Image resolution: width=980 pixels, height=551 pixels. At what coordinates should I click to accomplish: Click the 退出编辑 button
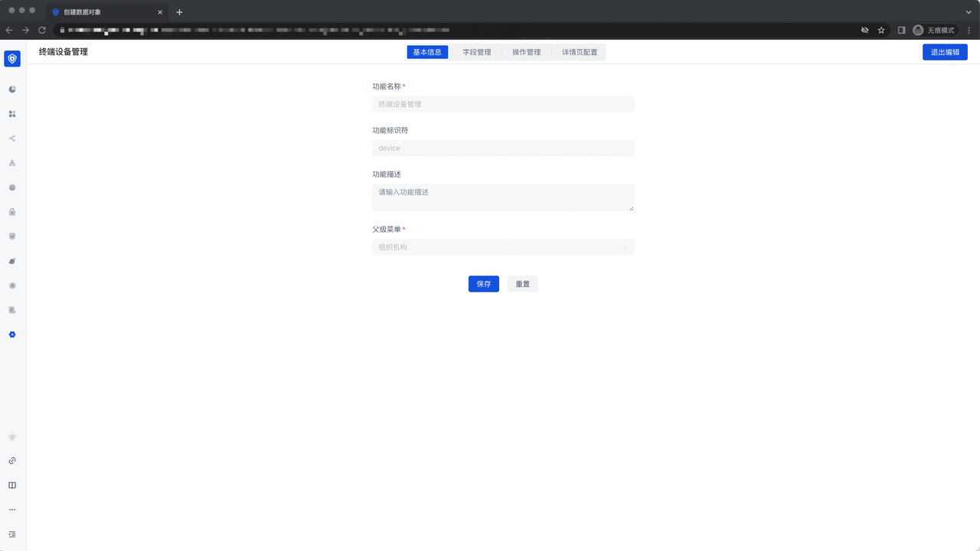coord(945,52)
